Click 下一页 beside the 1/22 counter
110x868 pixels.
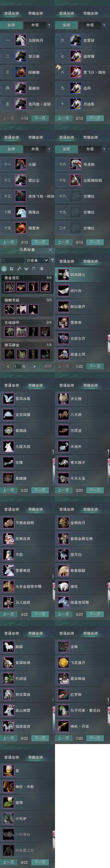95,366
